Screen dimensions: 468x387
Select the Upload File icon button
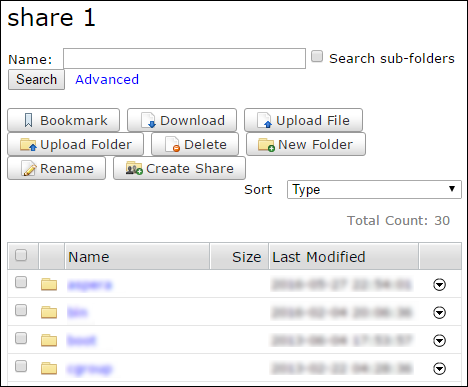[x=264, y=120]
